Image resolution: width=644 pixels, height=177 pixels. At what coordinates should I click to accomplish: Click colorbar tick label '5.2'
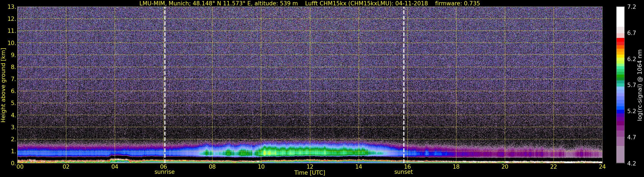[632, 111]
